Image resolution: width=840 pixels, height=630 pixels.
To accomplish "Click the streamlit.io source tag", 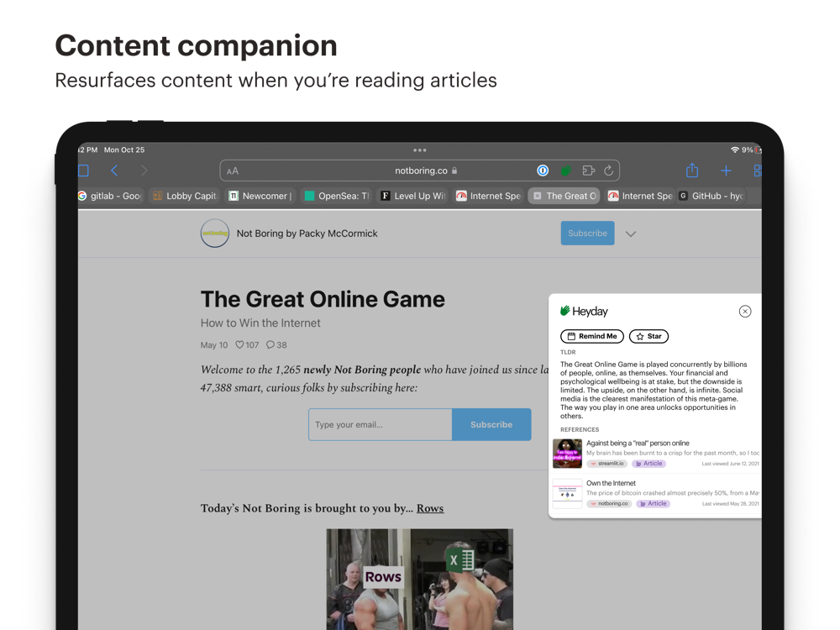I will click(606, 464).
